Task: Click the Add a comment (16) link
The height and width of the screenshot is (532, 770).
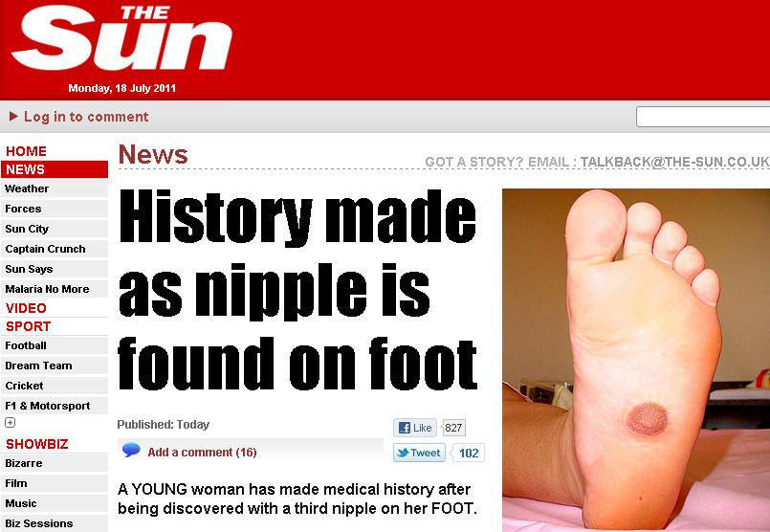Action: [203, 453]
